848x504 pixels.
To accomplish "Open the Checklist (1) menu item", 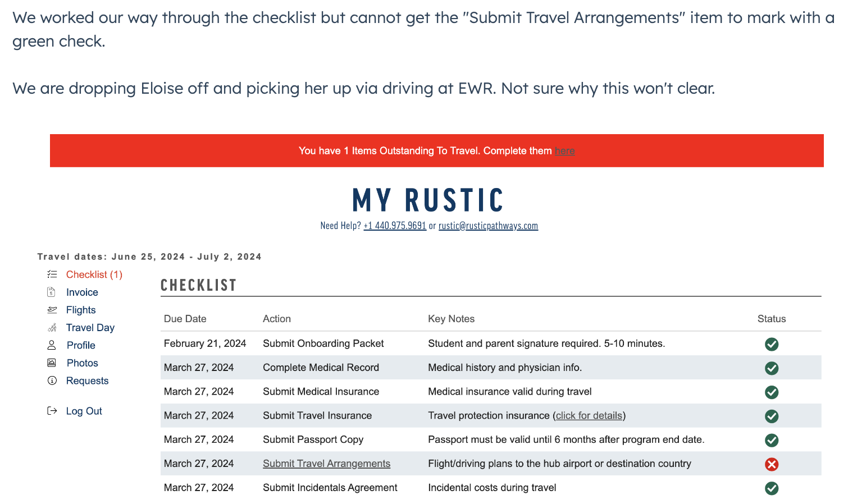I will pyautogui.click(x=94, y=274).
